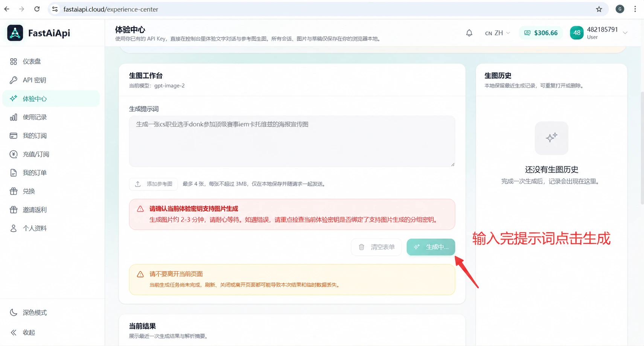Click the browser forward arrow
The height and width of the screenshot is (346, 644).
[x=21, y=9]
